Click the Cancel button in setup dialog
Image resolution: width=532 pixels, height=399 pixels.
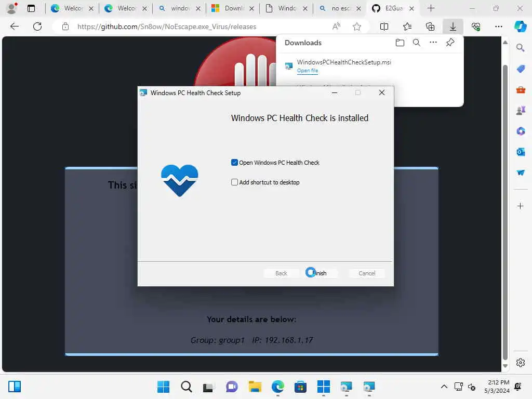click(x=367, y=273)
